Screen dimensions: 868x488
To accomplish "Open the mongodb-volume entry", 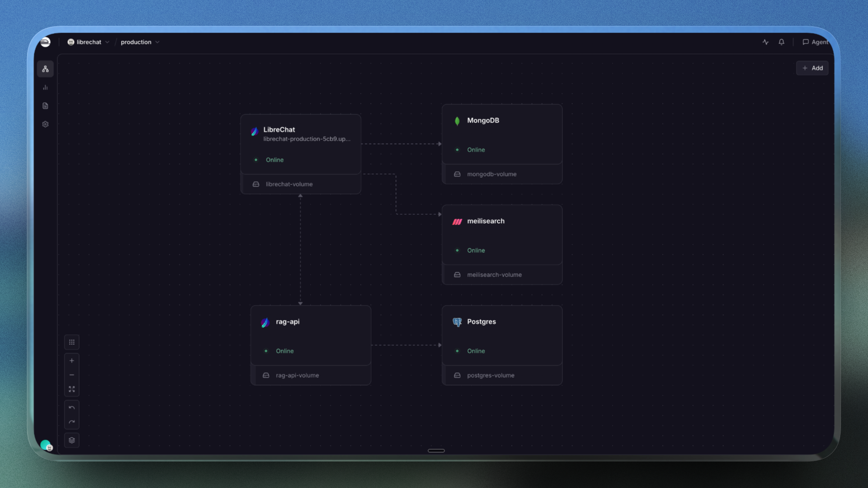I will [x=502, y=174].
